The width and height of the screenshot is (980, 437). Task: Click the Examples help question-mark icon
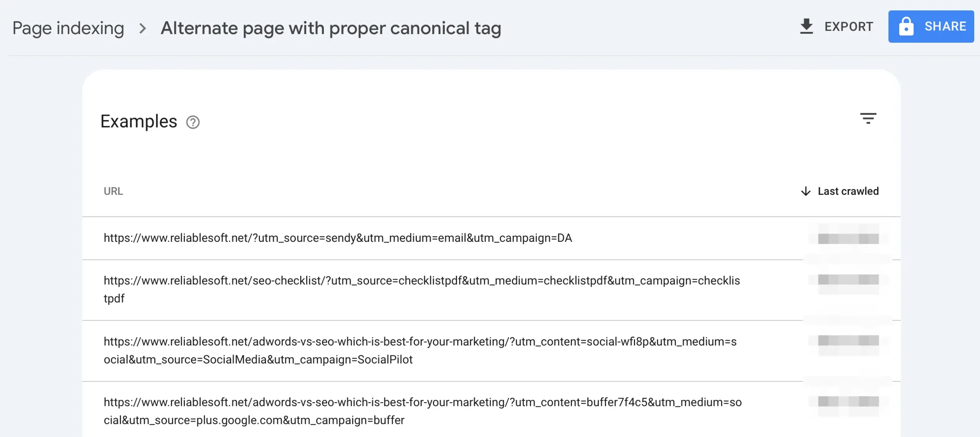(193, 122)
